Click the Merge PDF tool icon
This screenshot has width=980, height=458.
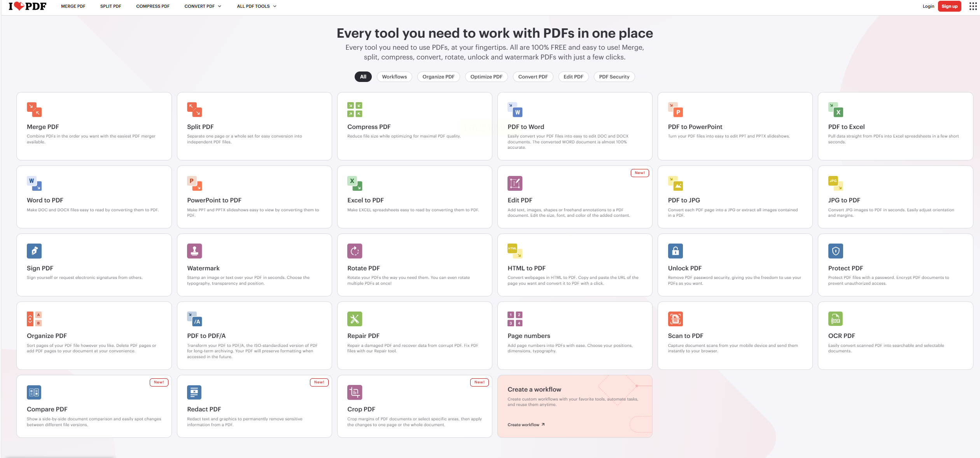tap(34, 110)
